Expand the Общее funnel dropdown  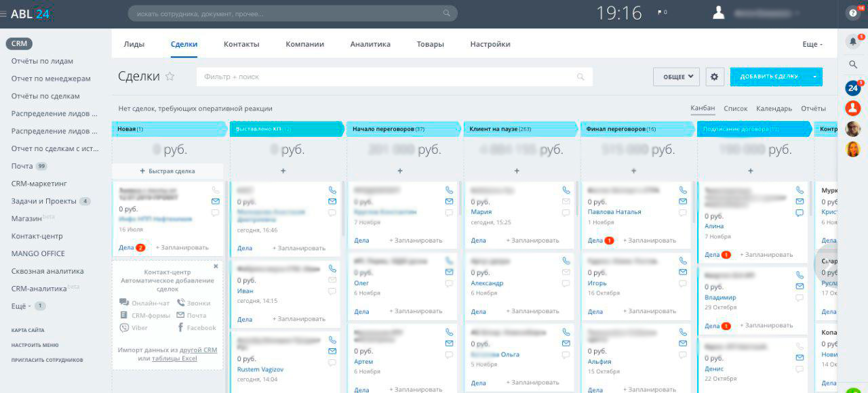(676, 77)
